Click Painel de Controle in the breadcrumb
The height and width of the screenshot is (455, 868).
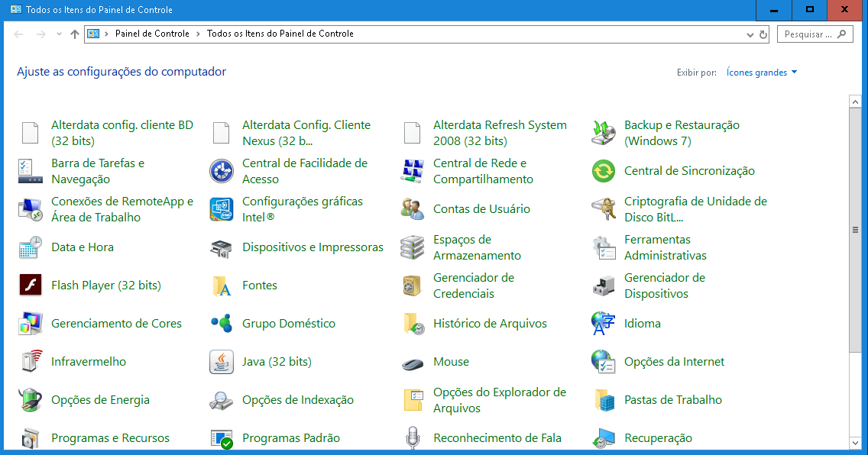click(x=151, y=34)
